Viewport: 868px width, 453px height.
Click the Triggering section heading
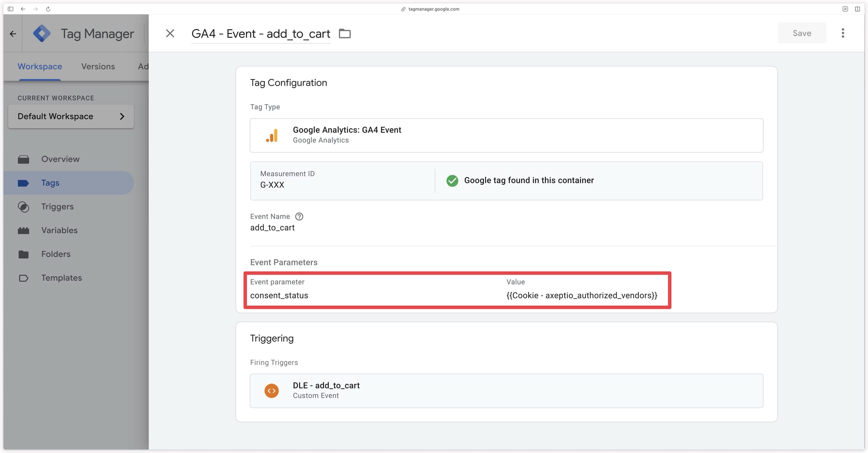point(272,338)
